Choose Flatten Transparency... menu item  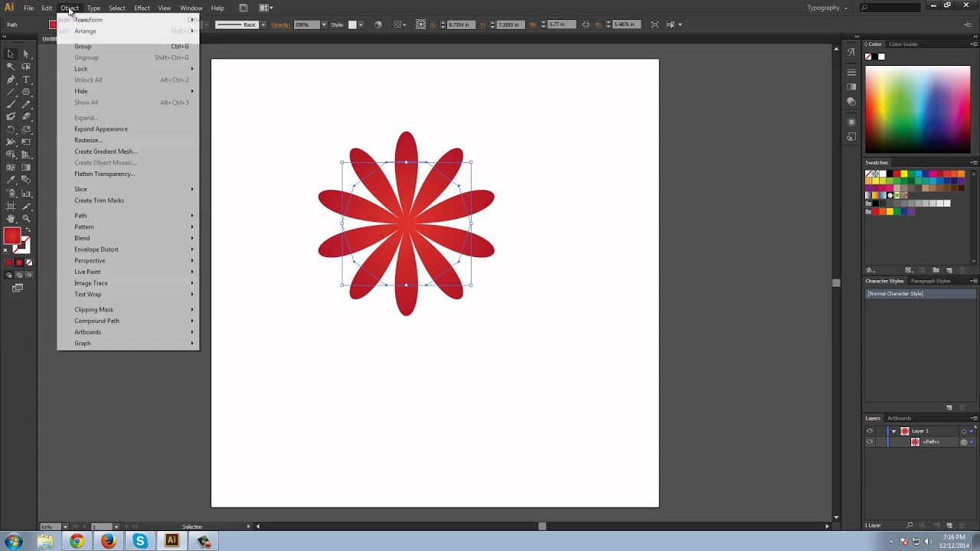105,174
